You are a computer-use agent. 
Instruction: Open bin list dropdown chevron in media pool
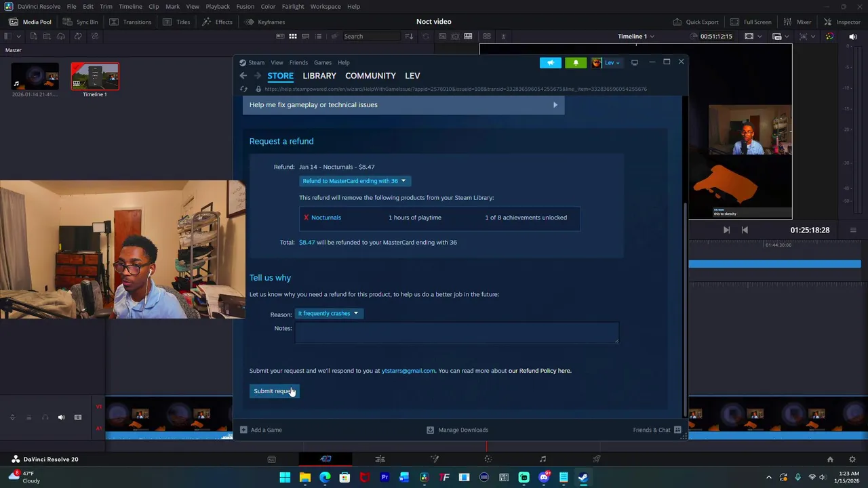[x=20, y=37]
